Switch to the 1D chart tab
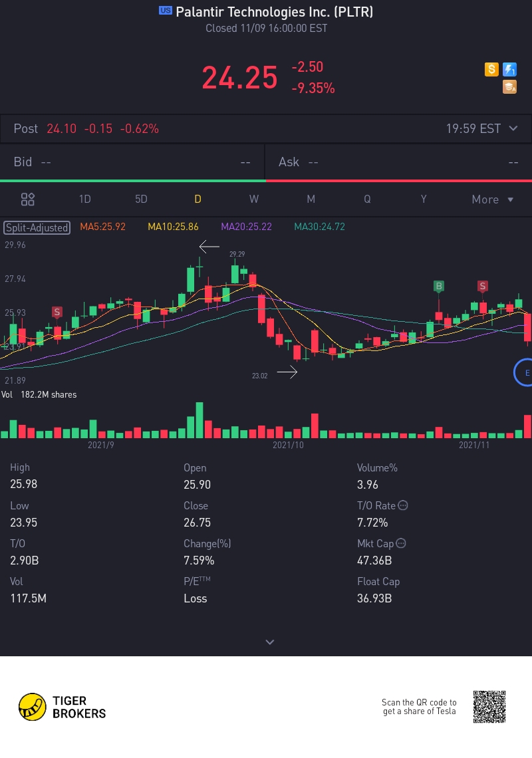 [x=84, y=199]
